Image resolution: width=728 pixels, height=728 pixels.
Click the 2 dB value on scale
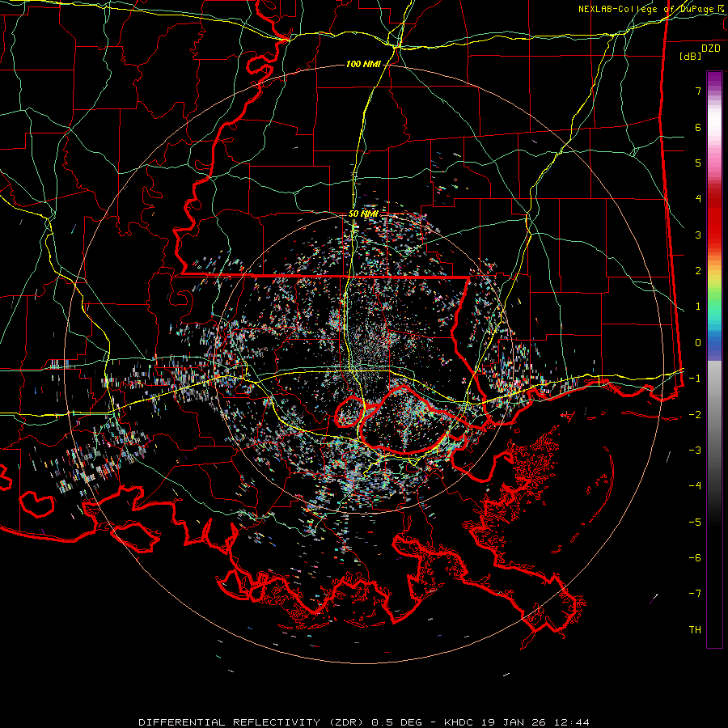coord(698,271)
